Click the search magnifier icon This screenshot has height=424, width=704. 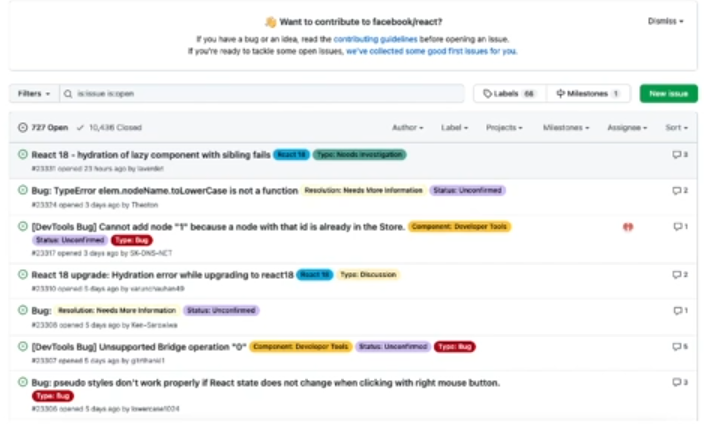[x=68, y=94]
